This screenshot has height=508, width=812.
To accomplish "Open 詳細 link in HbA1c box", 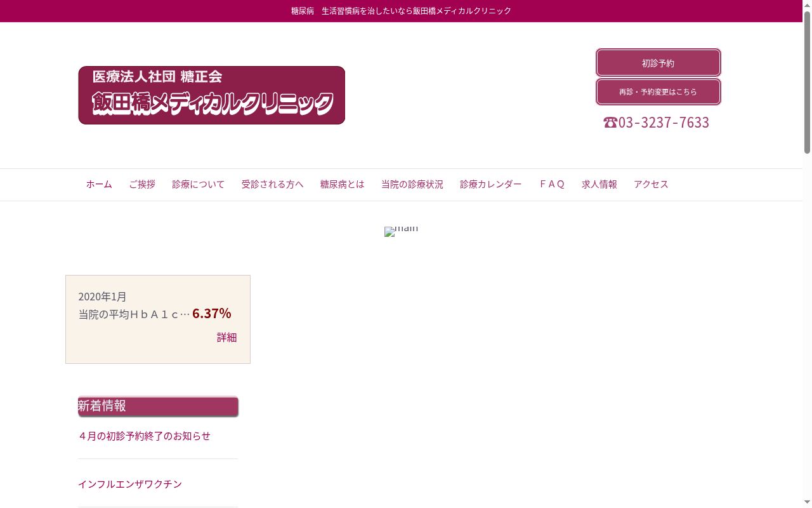I will 226,337.
